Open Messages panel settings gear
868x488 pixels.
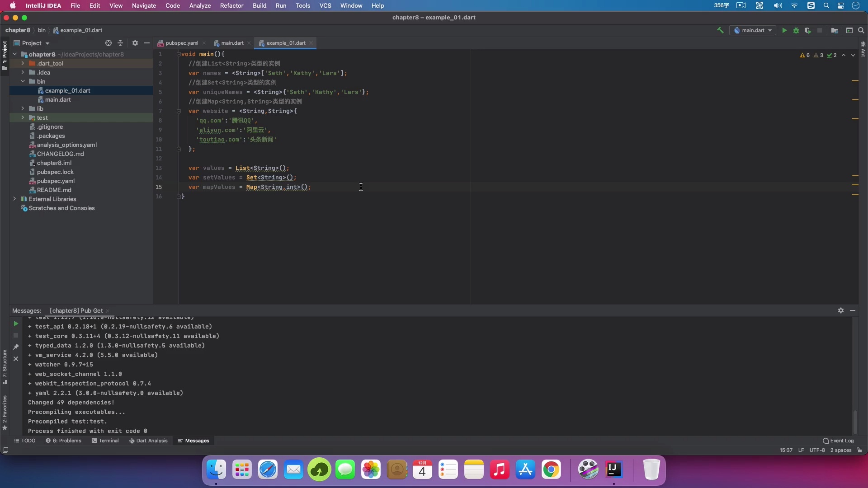point(841,310)
